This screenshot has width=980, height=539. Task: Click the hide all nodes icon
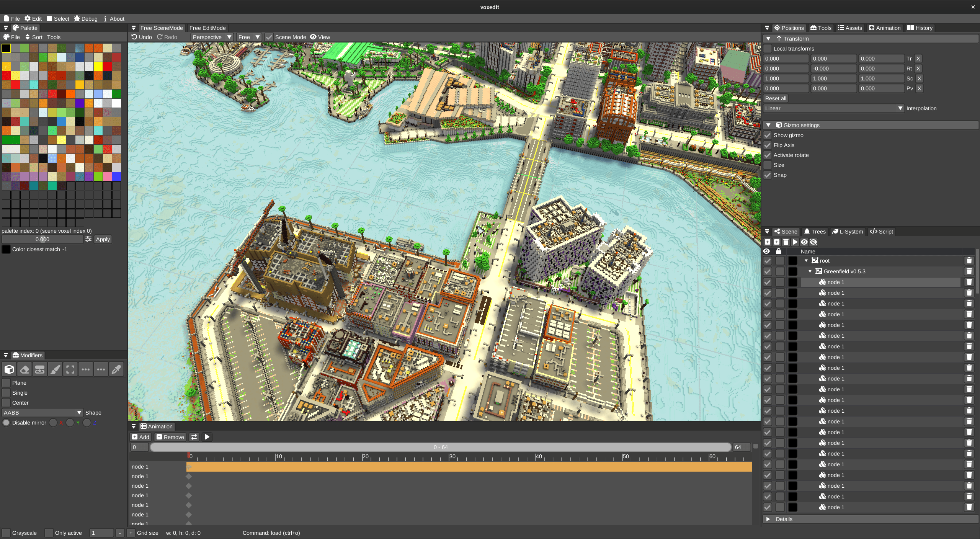click(813, 242)
